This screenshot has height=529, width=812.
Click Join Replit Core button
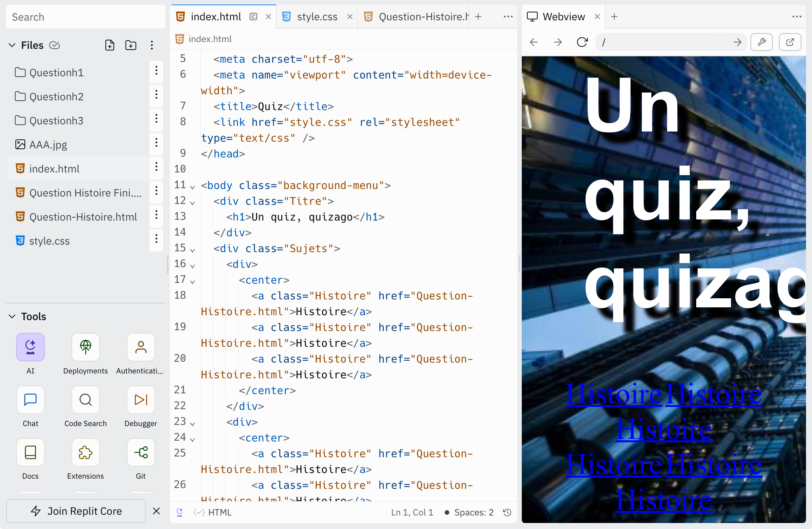coord(76,511)
